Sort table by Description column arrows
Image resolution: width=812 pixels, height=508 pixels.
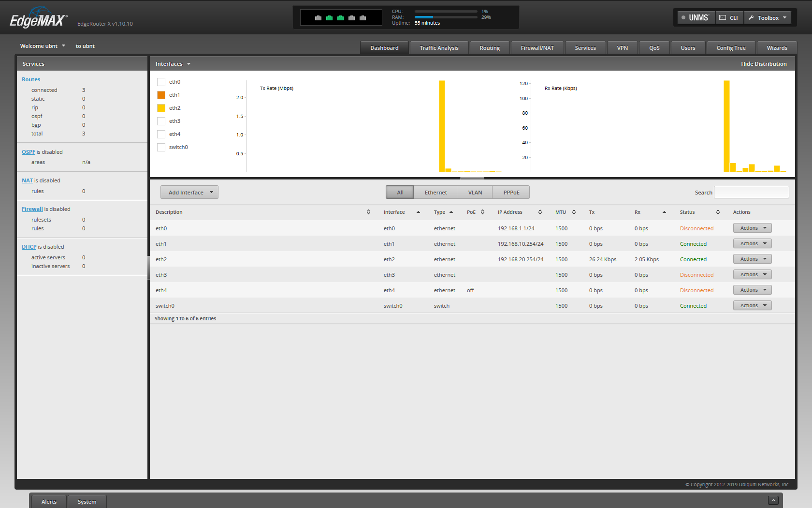(x=368, y=212)
